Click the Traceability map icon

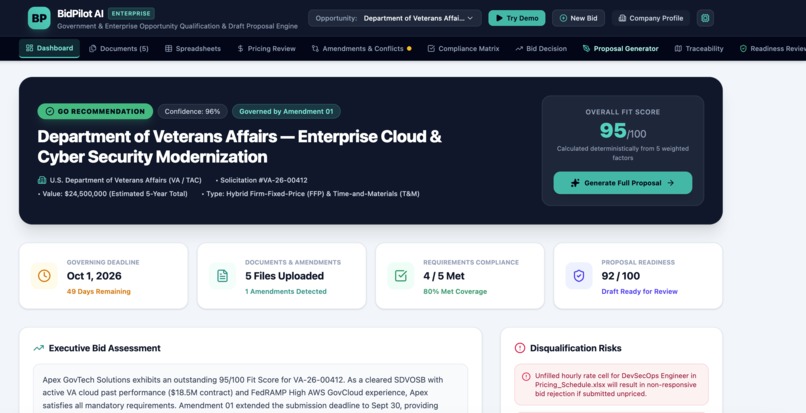coord(678,48)
